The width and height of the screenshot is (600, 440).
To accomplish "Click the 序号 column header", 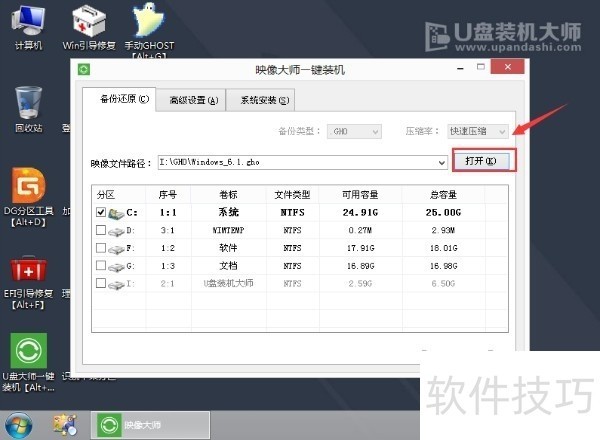I will tap(168, 195).
